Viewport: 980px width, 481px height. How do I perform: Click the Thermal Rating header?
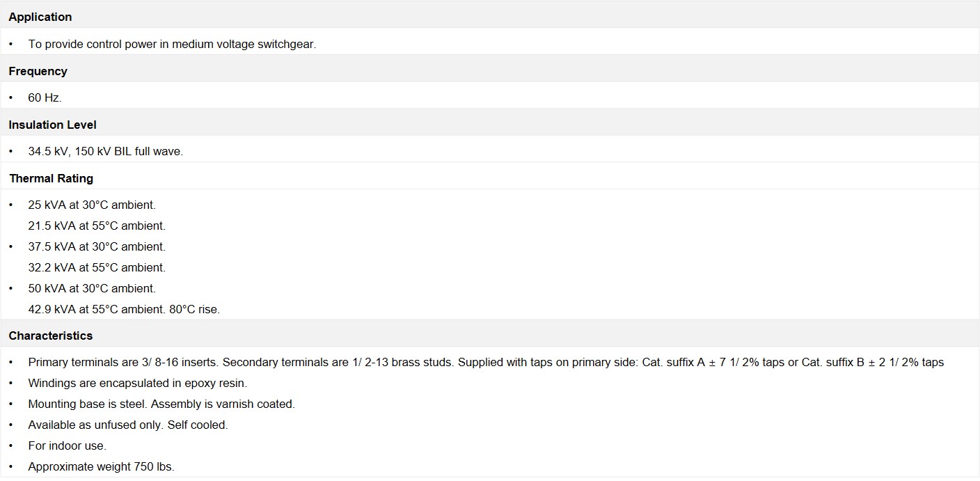coord(51,178)
